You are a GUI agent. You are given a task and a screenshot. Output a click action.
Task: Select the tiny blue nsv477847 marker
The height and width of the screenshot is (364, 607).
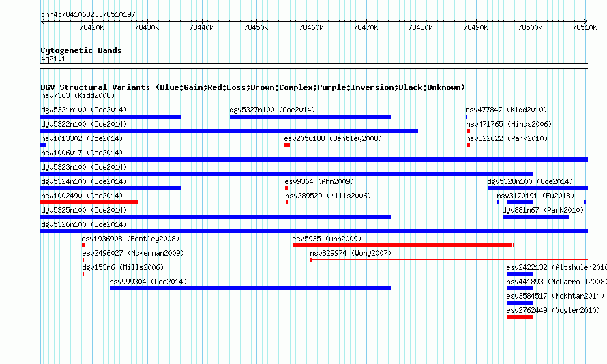(467, 117)
